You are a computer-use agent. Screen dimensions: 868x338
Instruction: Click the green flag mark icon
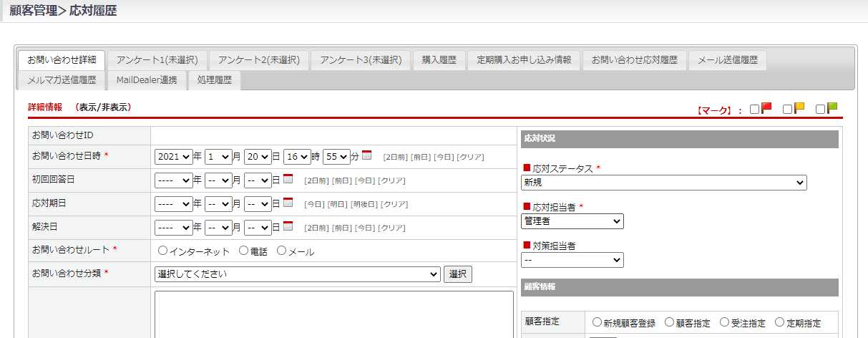(x=832, y=109)
